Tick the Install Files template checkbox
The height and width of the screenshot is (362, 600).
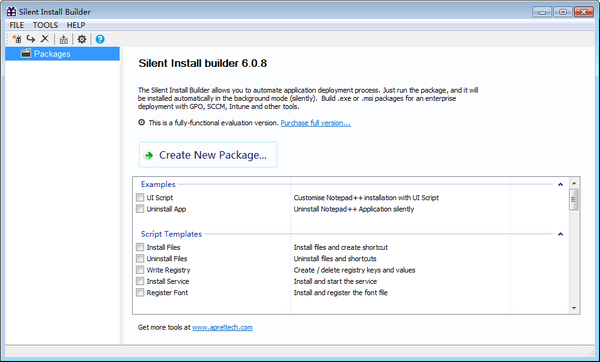[140, 247]
